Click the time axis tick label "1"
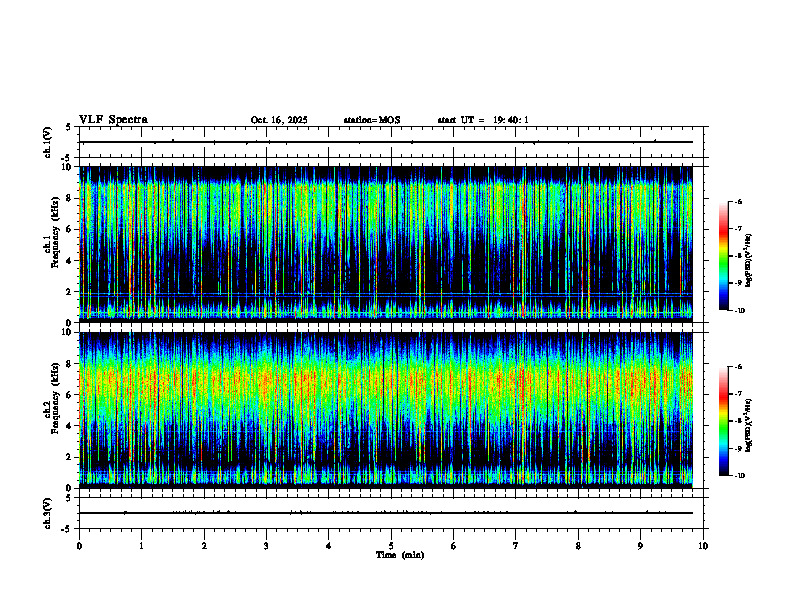The width and height of the screenshot is (792, 612). click(141, 546)
